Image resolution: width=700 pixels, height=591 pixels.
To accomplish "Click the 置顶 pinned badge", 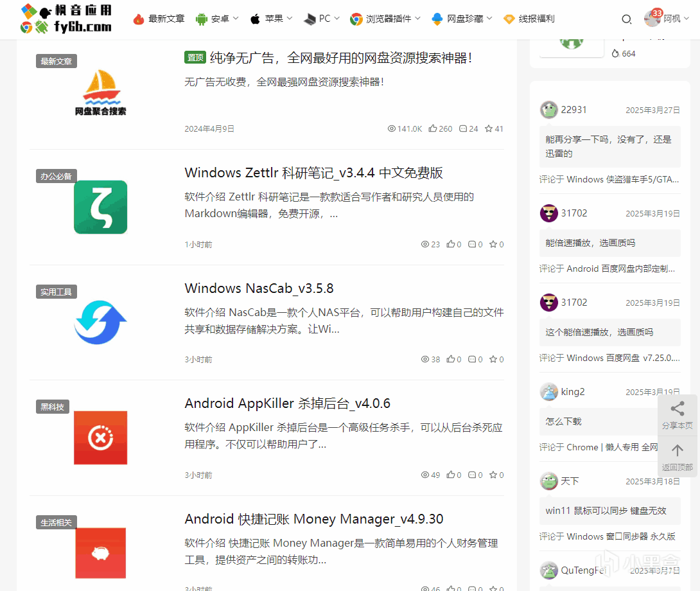I will tap(195, 57).
